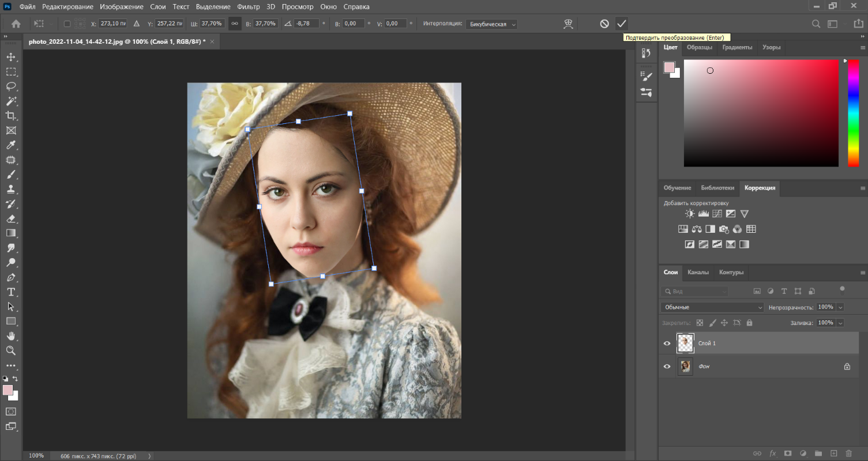Open the Коррекция panel options menu
868x461 pixels.
[x=863, y=188]
